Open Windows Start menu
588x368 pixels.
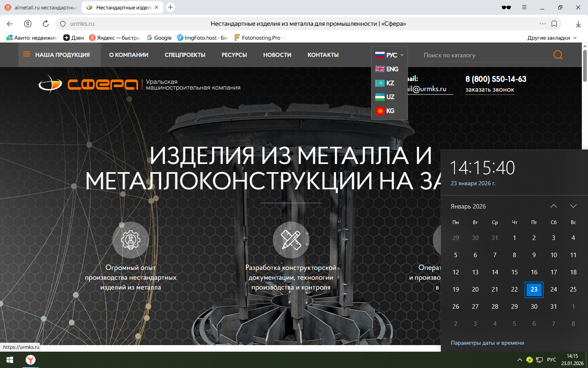10,360
